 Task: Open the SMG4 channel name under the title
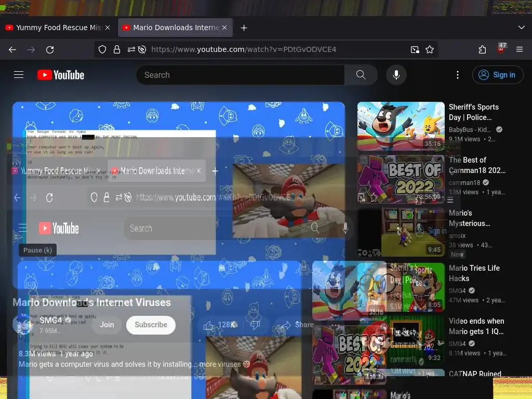tap(51, 320)
